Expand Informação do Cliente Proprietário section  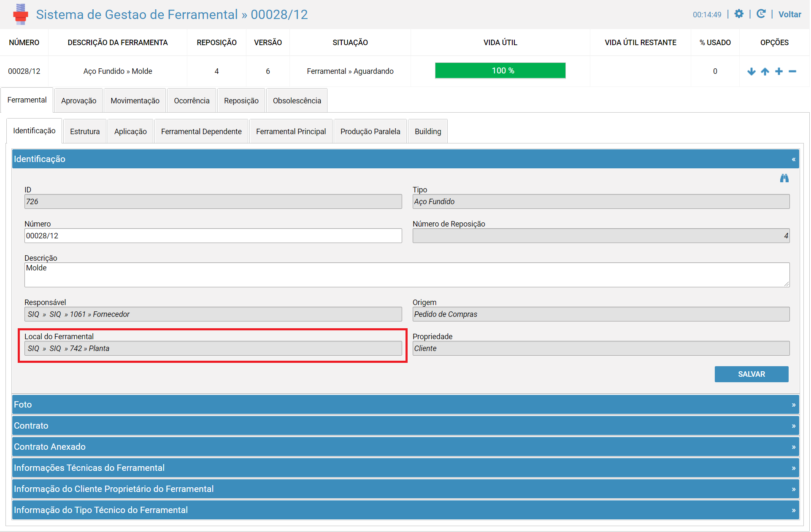405,489
